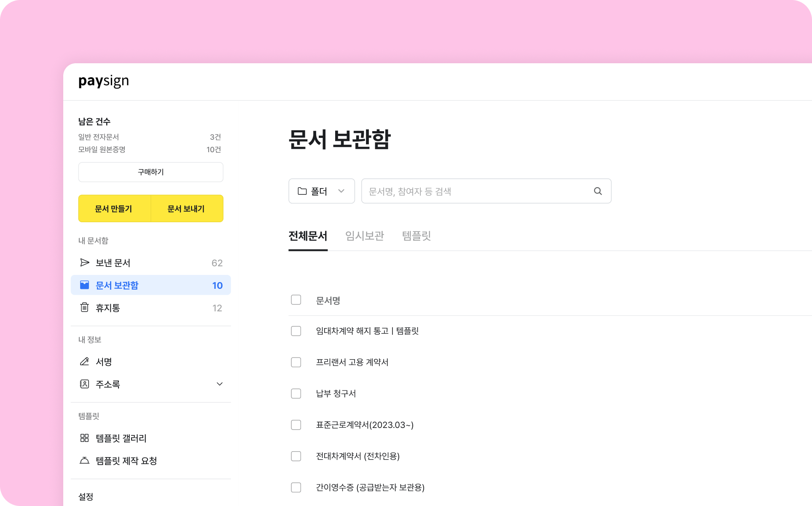Screen dimensions: 812x506
Task: Select the 납부 청구서 document checkbox
Action: pyautogui.click(x=296, y=393)
